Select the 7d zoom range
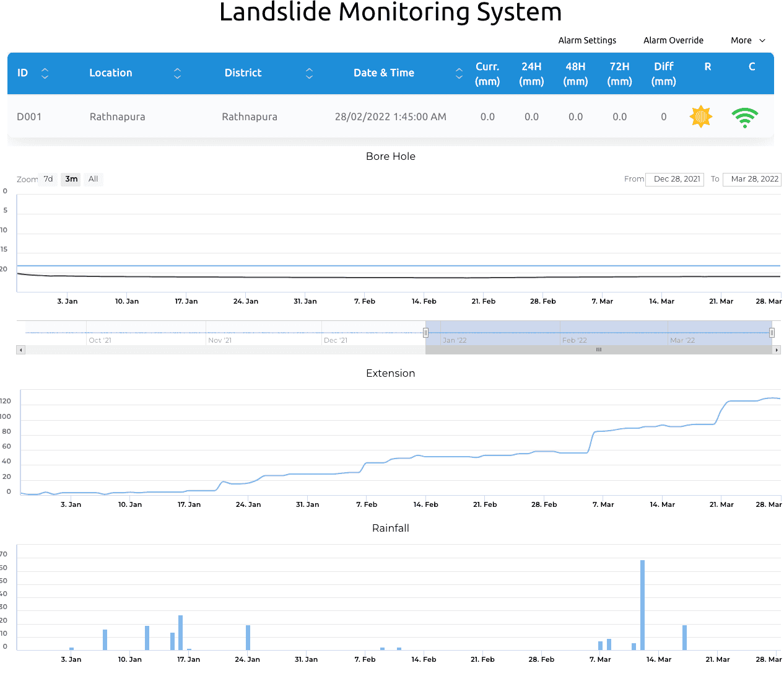The image size is (784, 681). pyautogui.click(x=48, y=179)
